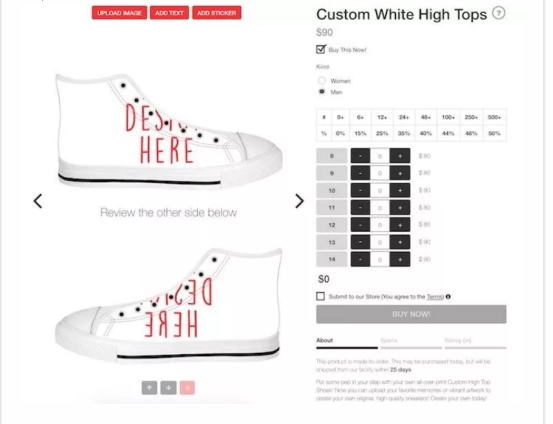Switch to the Specs tab
553x424 pixels.
tap(389, 340)
